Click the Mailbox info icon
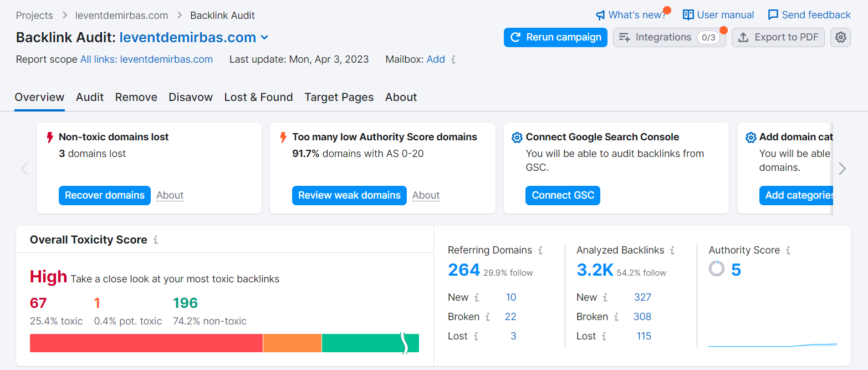Image resolution: width=868 pixels, height=370 pixels. 453,59
